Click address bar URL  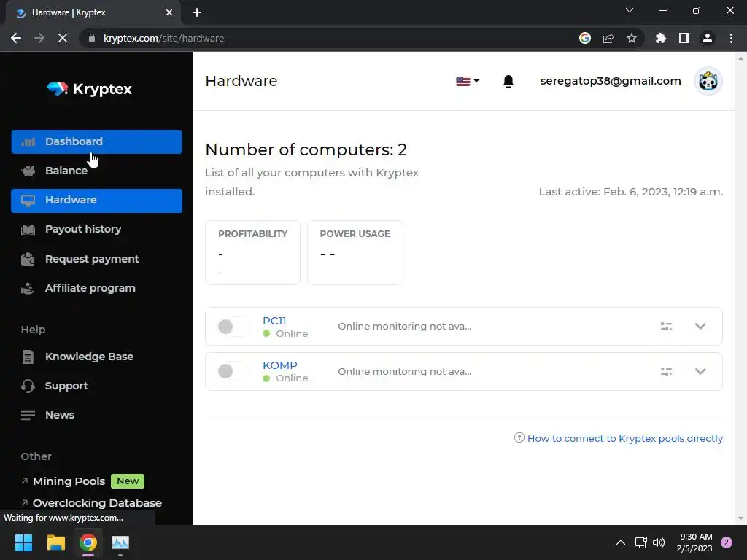(x=163, y=38)
